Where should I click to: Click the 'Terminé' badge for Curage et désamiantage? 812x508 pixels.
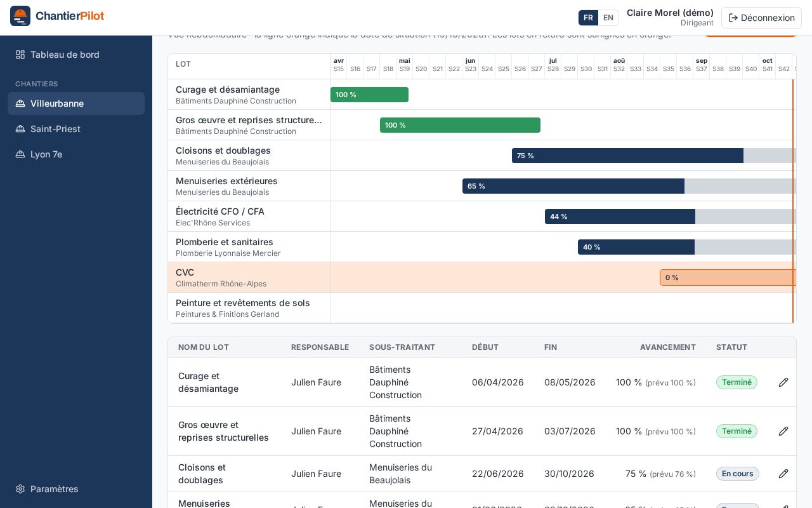click(x=737, y=382)
